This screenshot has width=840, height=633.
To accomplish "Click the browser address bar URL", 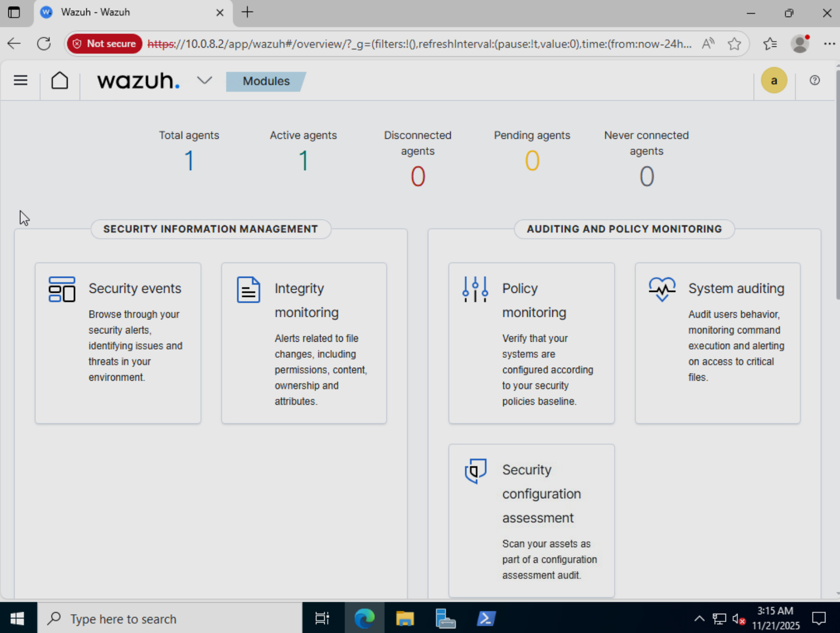I will click(419, 44).
